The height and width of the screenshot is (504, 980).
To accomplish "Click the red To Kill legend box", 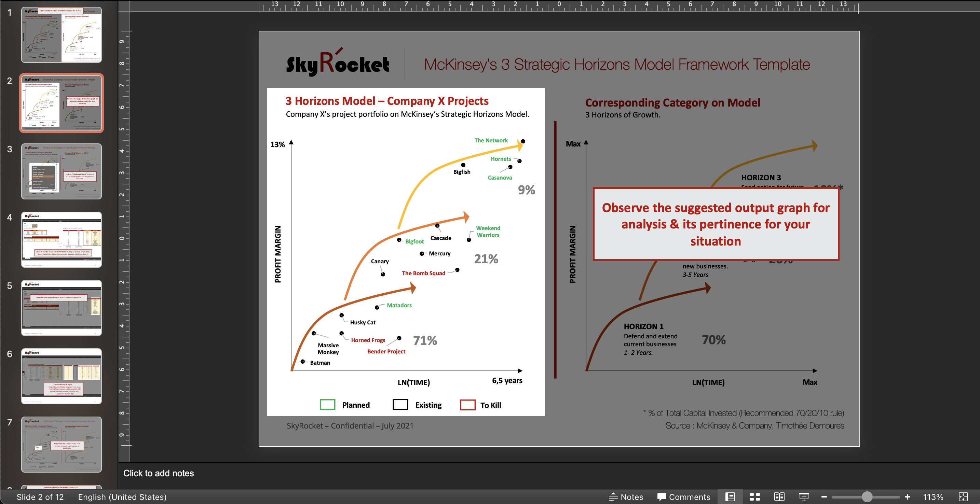I will click(x=467, y=404).
